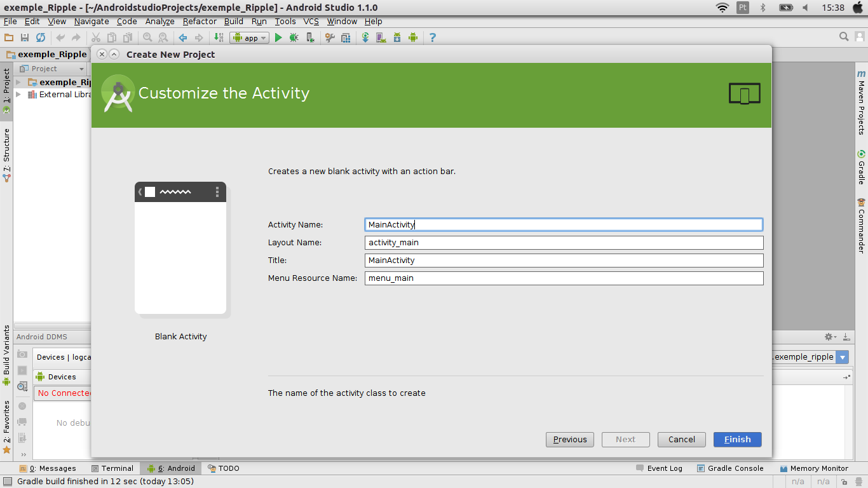The image size is (868, 488).
Task: Click the Blank Activity preview thumbnail
Action: tap(180, 248)
